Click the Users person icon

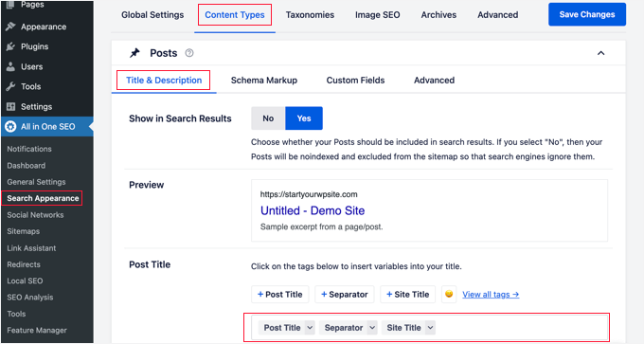pos(10,66)
